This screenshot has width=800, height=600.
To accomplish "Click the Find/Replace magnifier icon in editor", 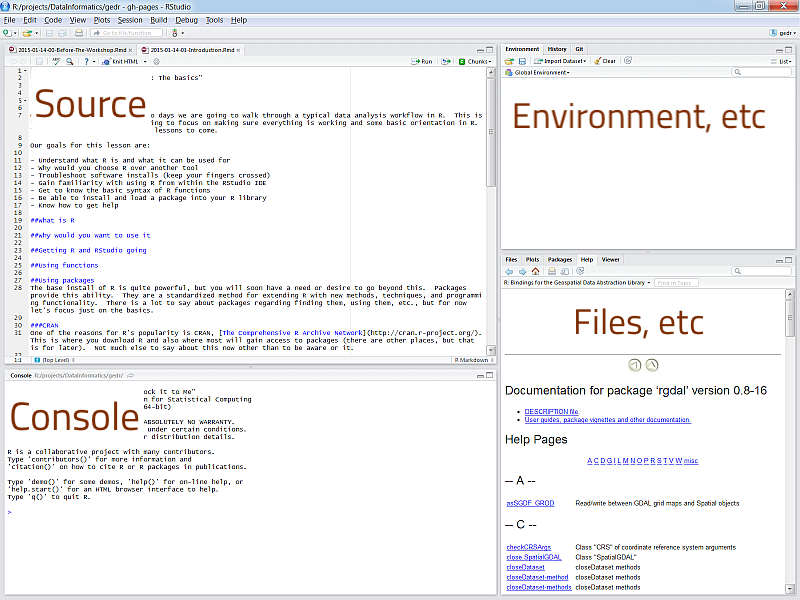I will [x=70, y=61].
